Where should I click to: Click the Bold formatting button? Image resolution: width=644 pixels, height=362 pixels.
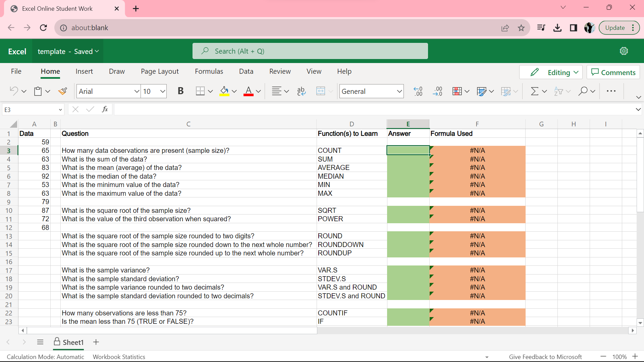pos(180,91)
